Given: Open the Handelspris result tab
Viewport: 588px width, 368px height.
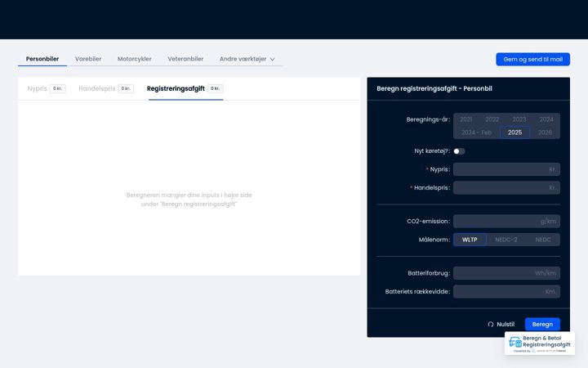Looking at the screenshot, I should [105, 88].
